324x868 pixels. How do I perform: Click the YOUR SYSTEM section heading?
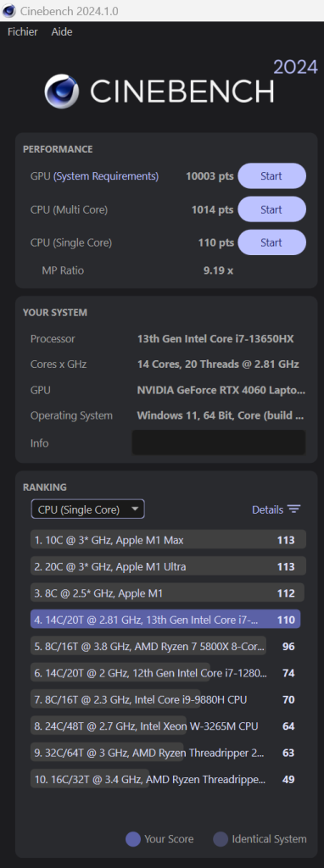[55, 312]
